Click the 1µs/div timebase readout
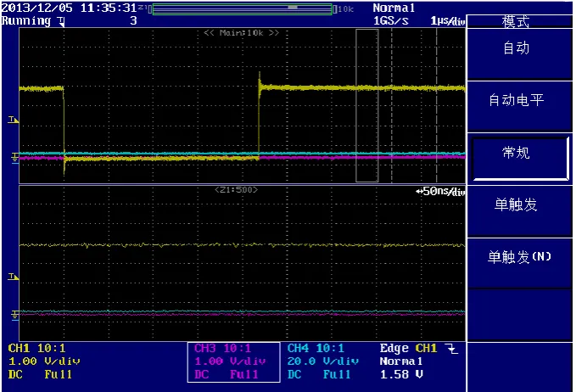Screen dimensions: 576x392 coord(447,20)
